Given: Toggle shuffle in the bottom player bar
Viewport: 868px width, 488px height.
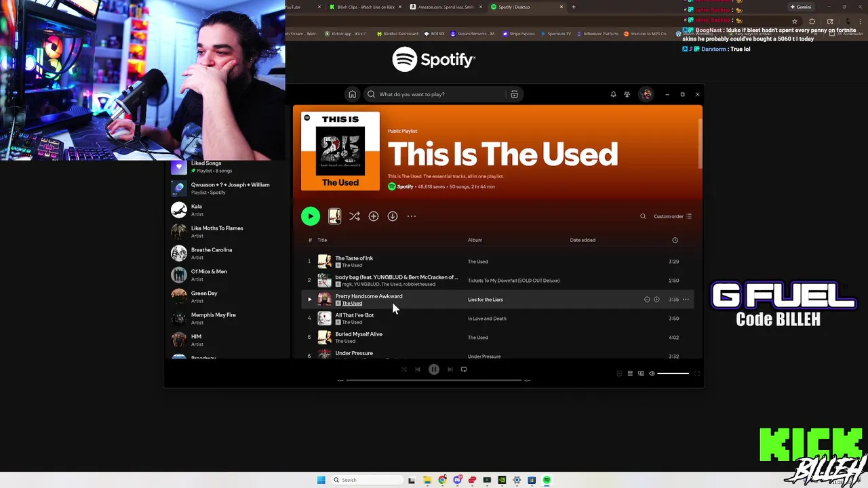Looking at the screenshot, I should coord(404,369).
